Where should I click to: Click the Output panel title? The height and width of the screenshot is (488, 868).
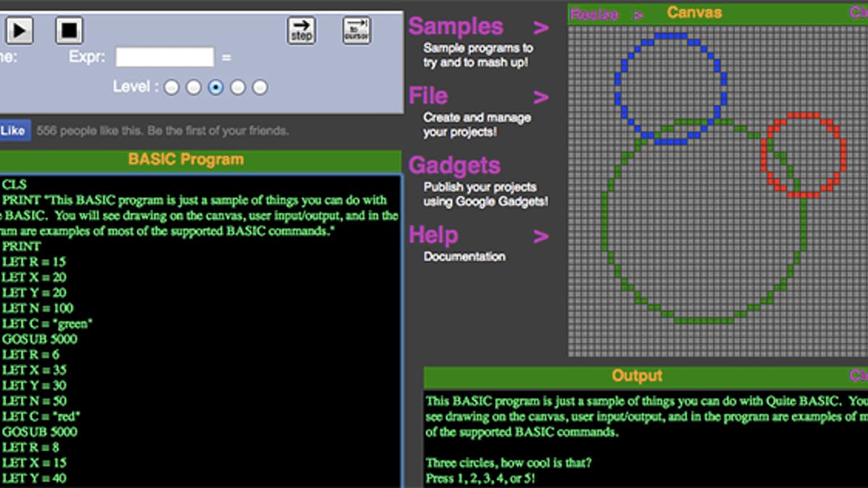(637, 376)
